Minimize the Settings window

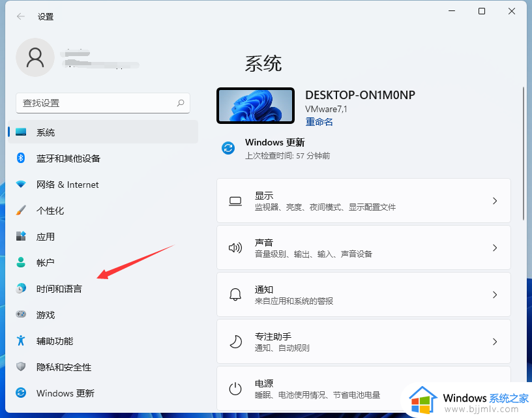pyautogui.click(x=452, y=11)
